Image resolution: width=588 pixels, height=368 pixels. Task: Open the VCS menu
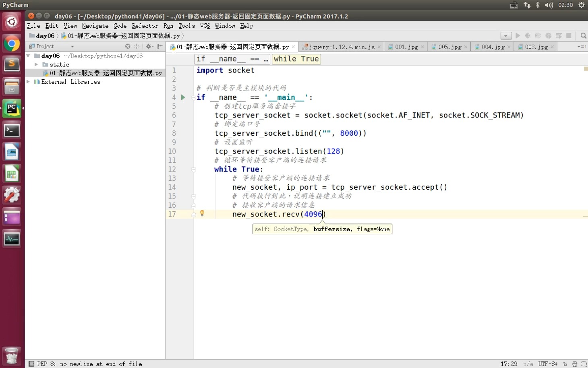[205, 26]
